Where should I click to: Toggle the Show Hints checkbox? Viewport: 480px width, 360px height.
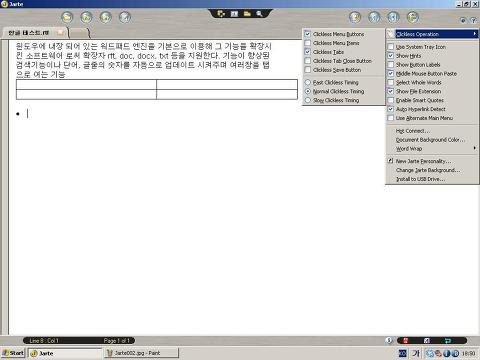pyautogui.click(x=391, y=56)
